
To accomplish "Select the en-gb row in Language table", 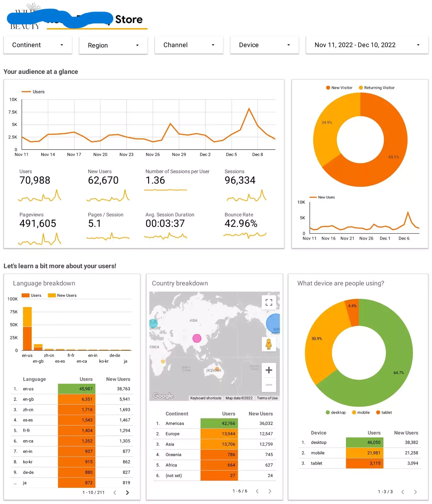I will pyautogui.click(x=72, y=399).
